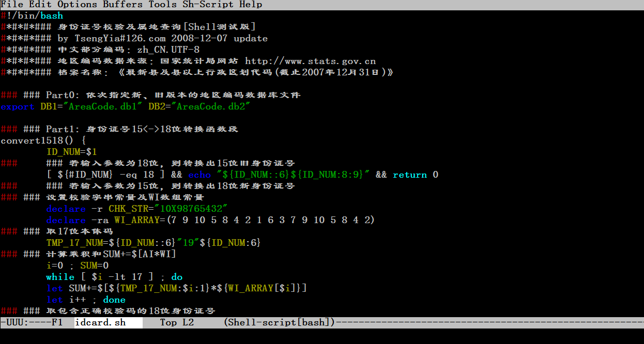Click the export keyword

coord(18,107)
